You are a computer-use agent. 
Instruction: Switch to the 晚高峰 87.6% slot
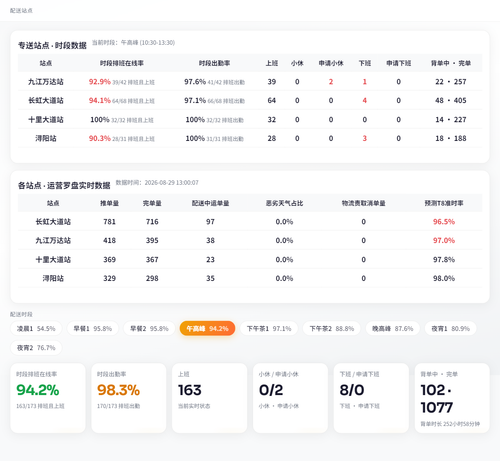click(393, 329)
